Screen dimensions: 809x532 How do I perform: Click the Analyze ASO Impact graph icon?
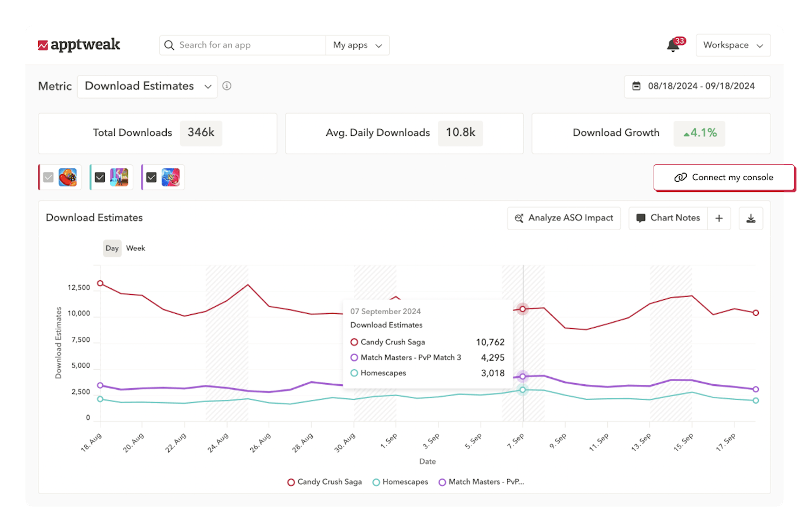(x=519, y=218)
